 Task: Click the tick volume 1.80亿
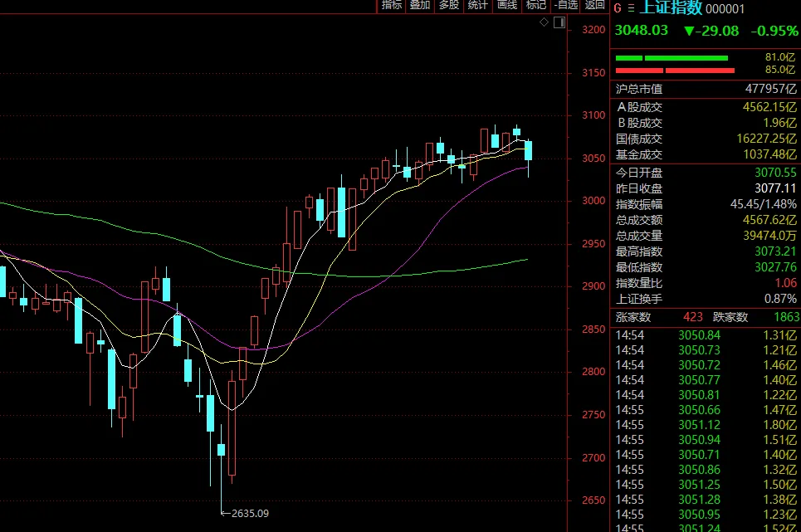pyautogui.click(x=779, y=425)
